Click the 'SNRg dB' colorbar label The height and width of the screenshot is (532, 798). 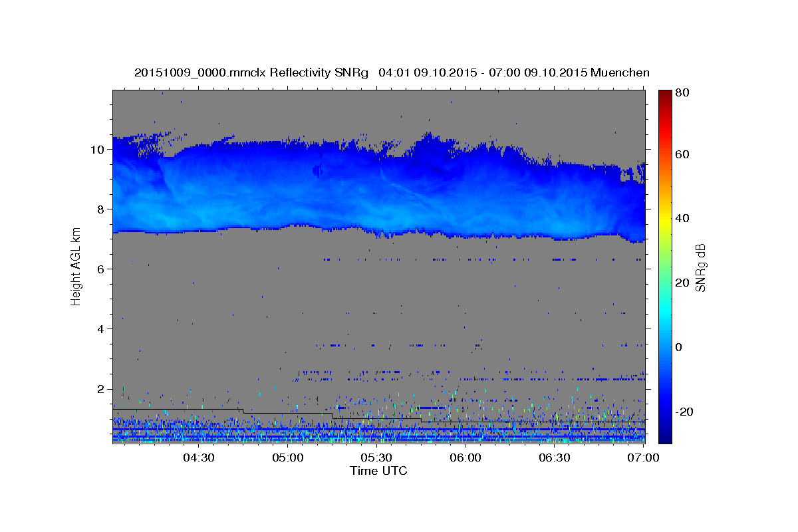click(700, 268)
